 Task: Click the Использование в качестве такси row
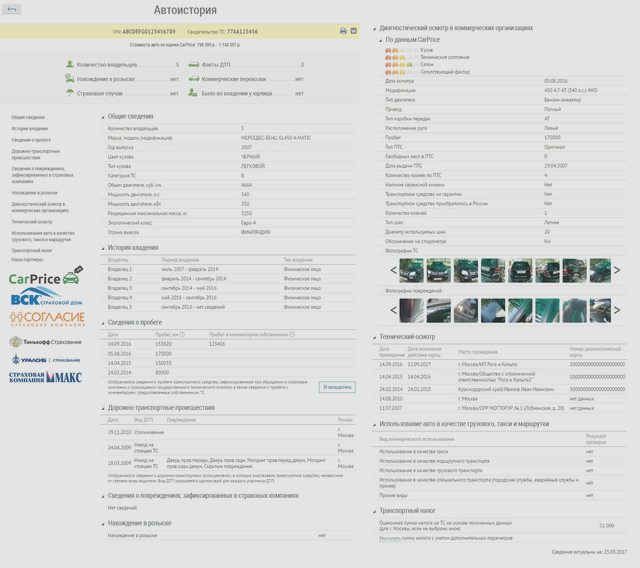(x=499, y=452)
